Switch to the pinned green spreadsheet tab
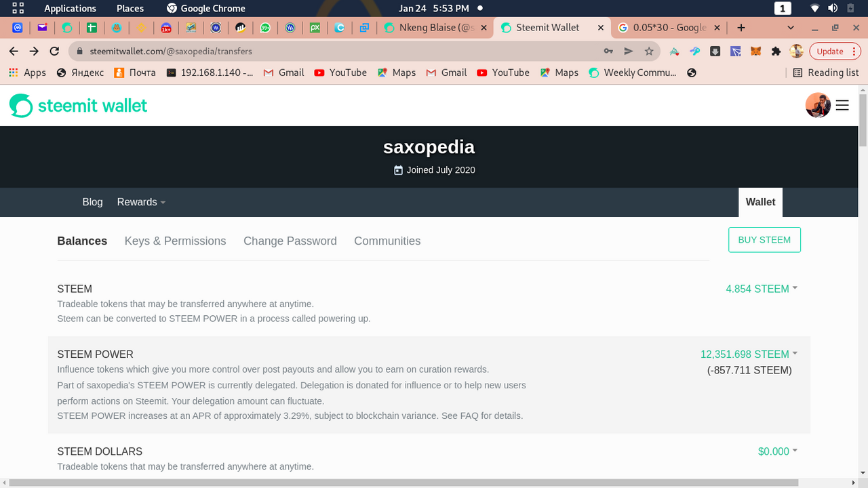868x488 pixels. click(92, 28)
